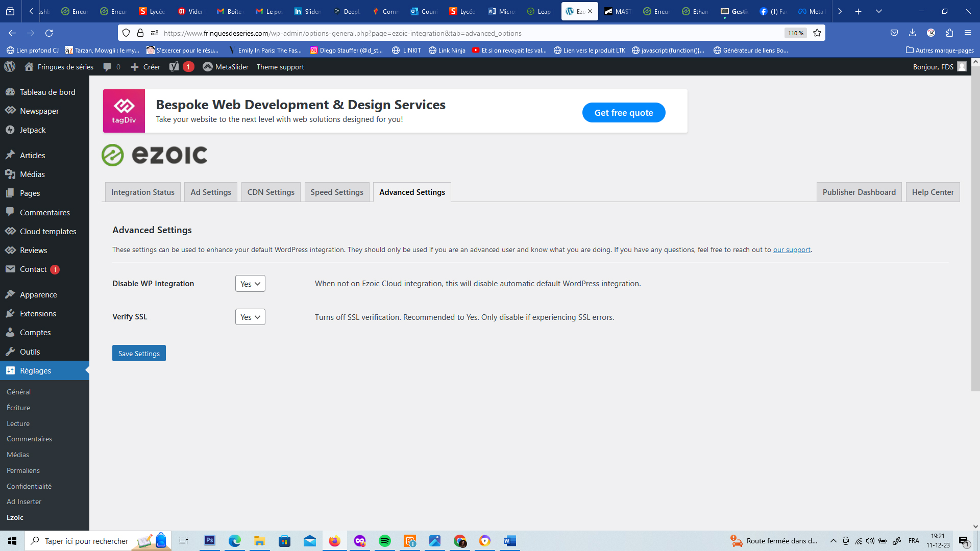
Task: Open the Disable WP Integration dropdown
Action: coord(250,284)
